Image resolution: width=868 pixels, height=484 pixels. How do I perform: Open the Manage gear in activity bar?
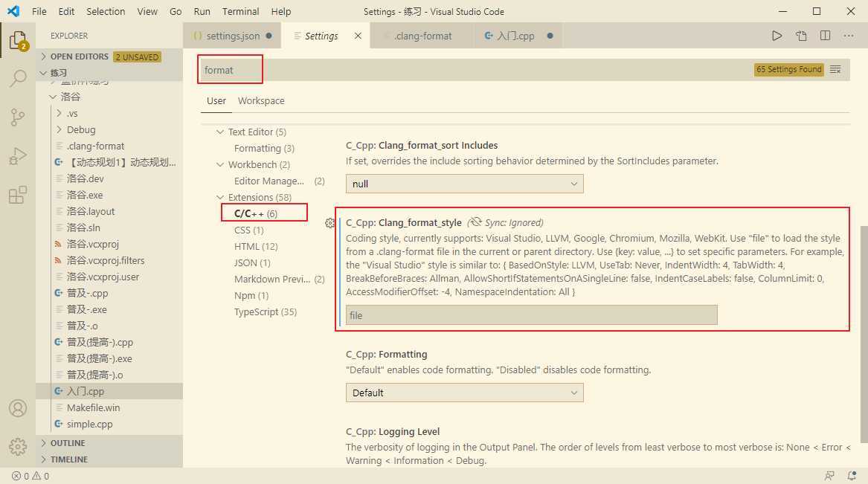click(x=18, y=446)
